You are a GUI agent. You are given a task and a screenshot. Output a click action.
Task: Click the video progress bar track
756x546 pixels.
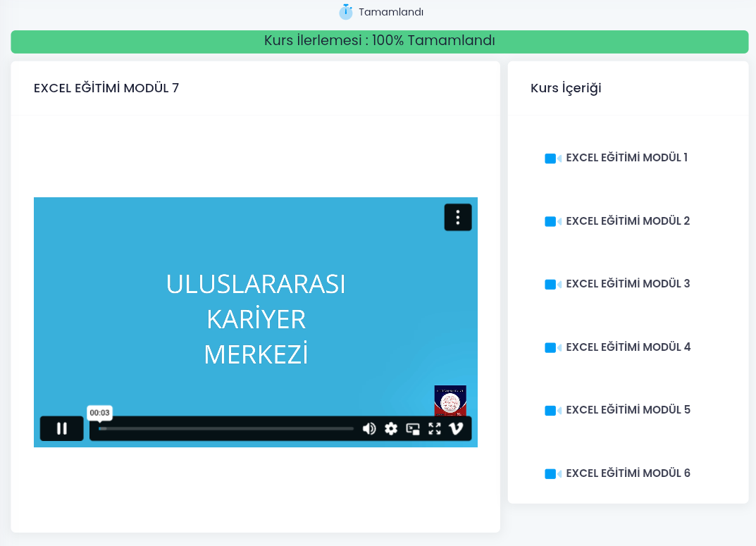tap(226, 428)
